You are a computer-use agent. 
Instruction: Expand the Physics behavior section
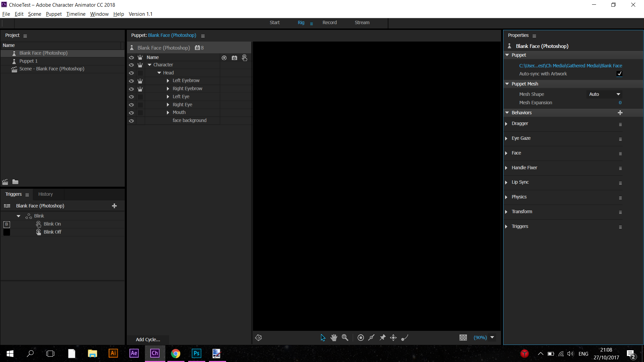507,197
